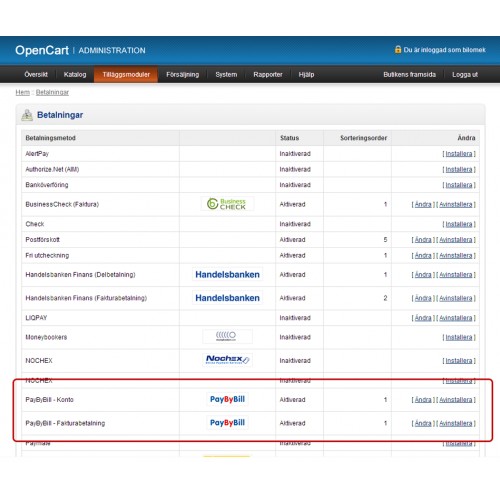500x500 pixels.
Task: Open the Rapporter menu
Action: pos(268,75)
